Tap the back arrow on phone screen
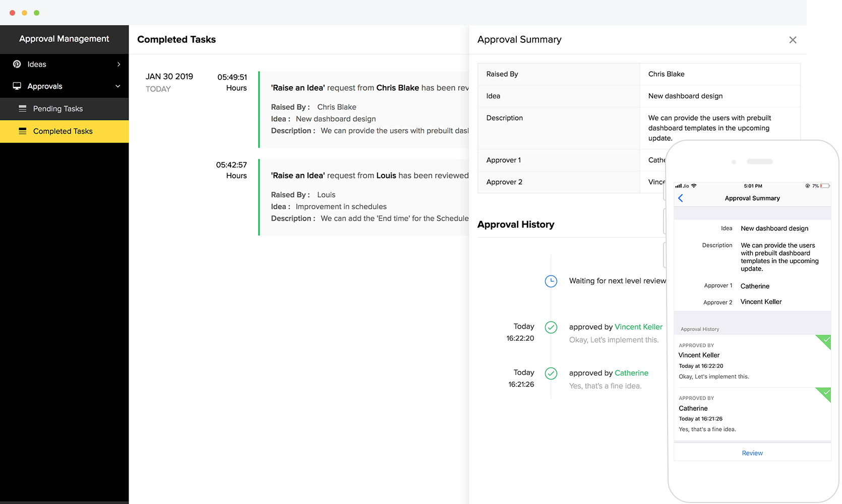Viewport: 842px width, 504px height. click(x=681, y=198)
